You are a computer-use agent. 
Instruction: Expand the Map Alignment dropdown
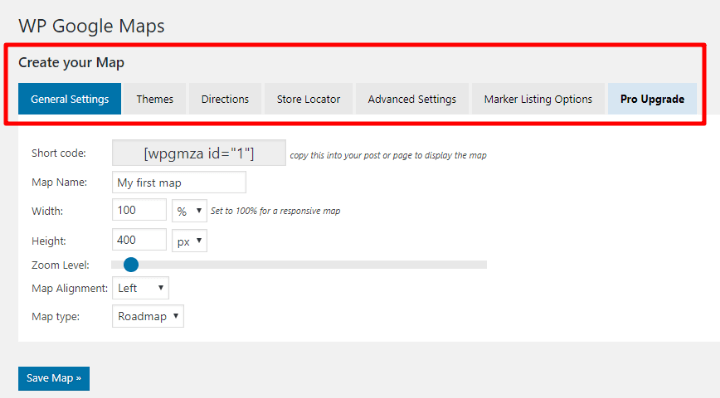point(141,288)
